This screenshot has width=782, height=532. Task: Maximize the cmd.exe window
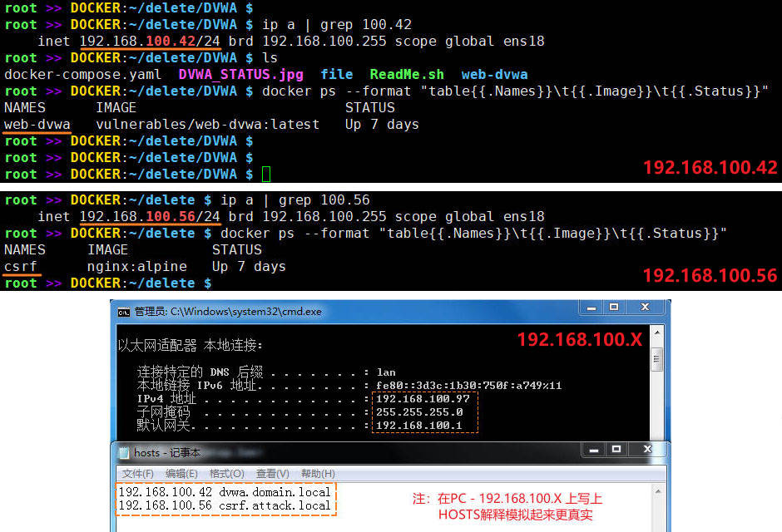tap(614, 308)
